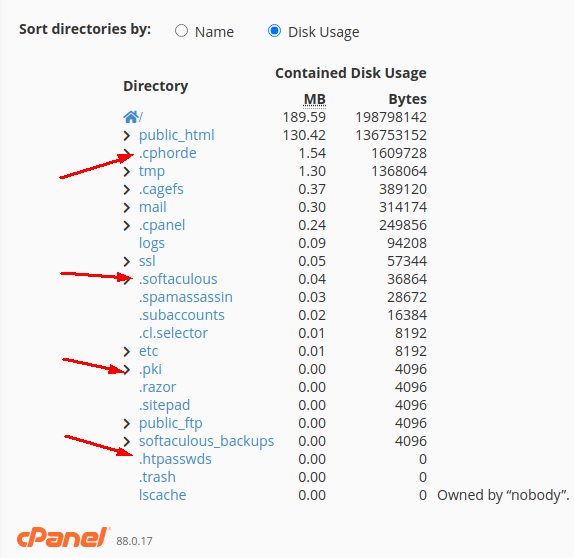Expand the .cagefs directory chevron
574x558 pixels.
pyautogui.click(x=127, y=190)
